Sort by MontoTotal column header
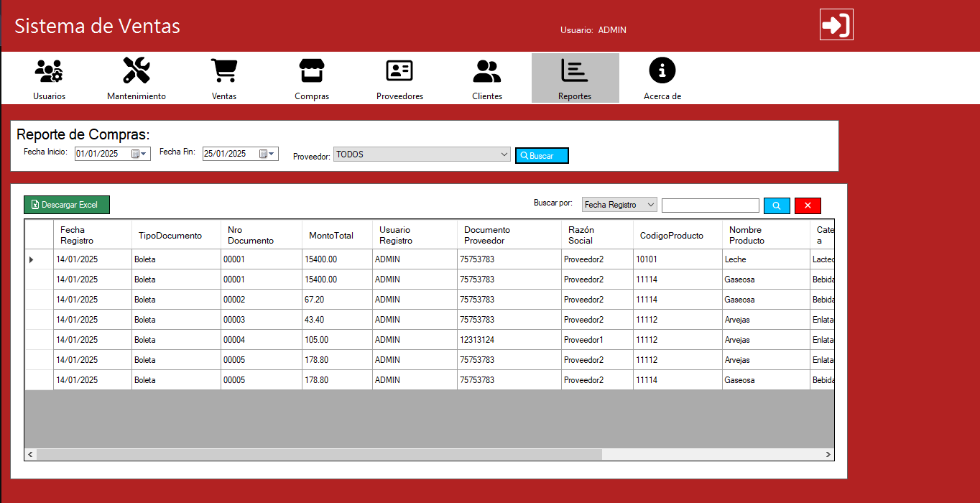 331,235
